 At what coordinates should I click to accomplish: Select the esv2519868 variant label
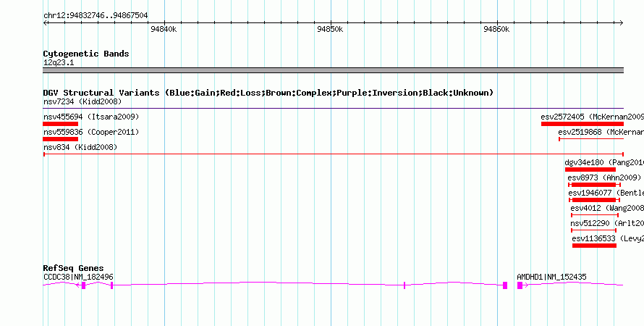pyautogui.click(x=601, y=132)
